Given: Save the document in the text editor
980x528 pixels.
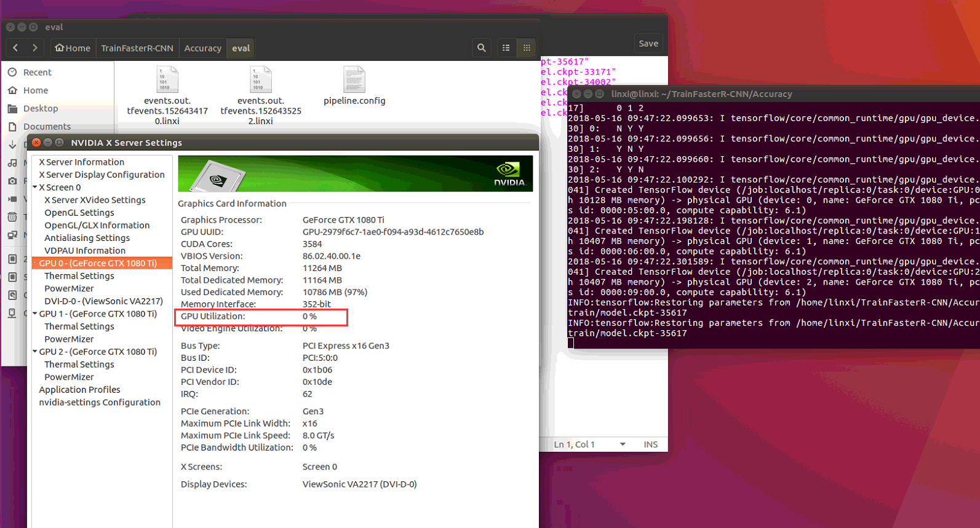Looking at the screenshot, I should pos(648,43).
